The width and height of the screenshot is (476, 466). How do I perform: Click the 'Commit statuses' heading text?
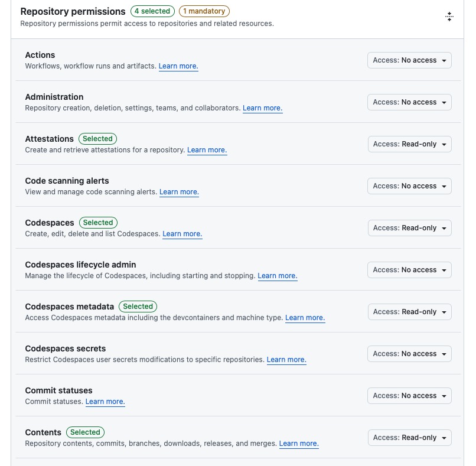pos(59,390)
